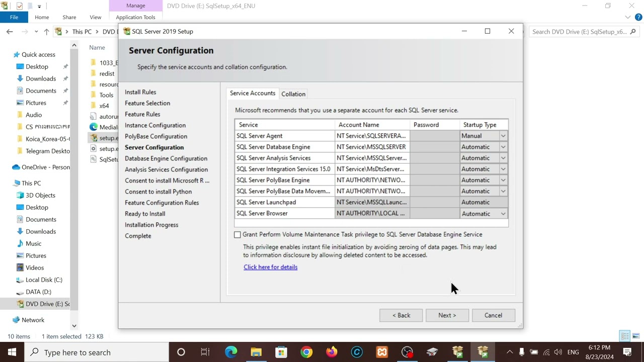
Task: Open XAMPP icon on taskbar
Action: click(382, 352)
